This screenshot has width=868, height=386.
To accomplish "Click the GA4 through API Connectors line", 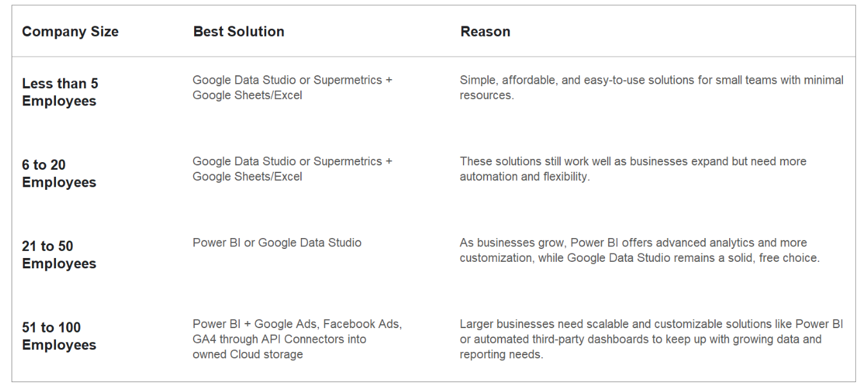I will (279, 339).
